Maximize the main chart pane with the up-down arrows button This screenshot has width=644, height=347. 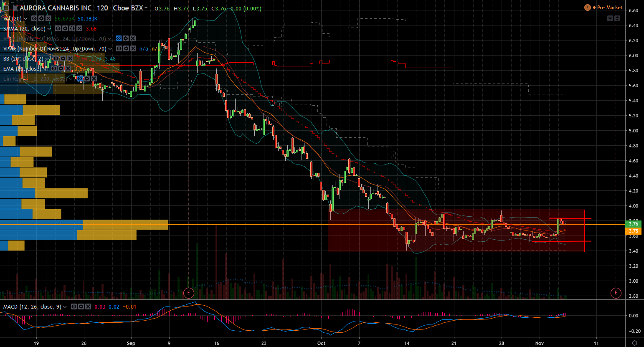(617, 18)
